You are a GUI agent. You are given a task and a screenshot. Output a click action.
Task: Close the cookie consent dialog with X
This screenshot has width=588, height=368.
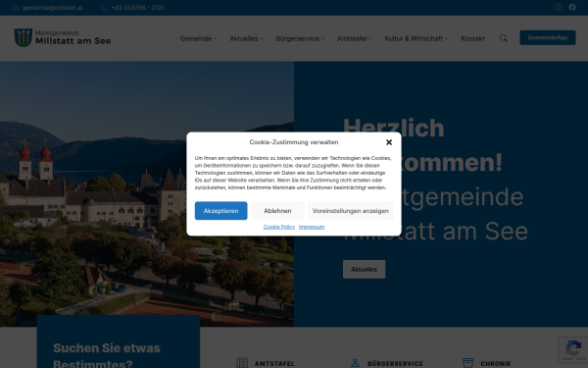coord(389,142)
